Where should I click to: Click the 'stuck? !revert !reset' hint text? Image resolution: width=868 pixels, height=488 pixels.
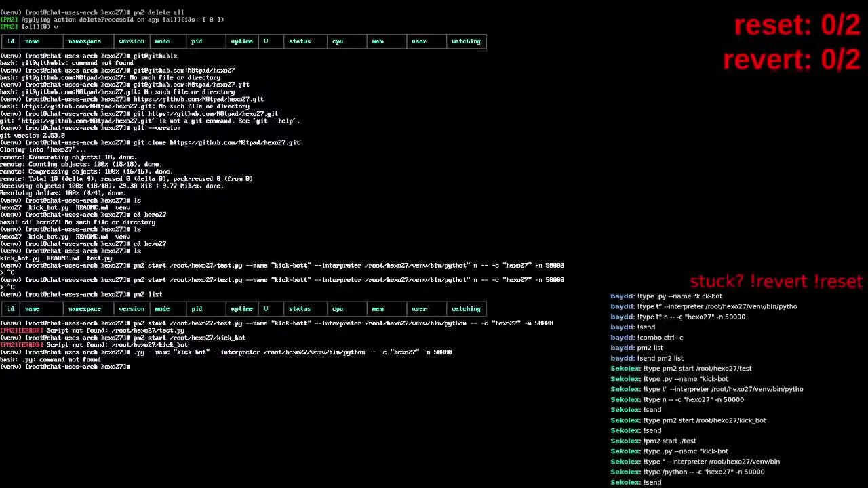click(x=776, y=281)
